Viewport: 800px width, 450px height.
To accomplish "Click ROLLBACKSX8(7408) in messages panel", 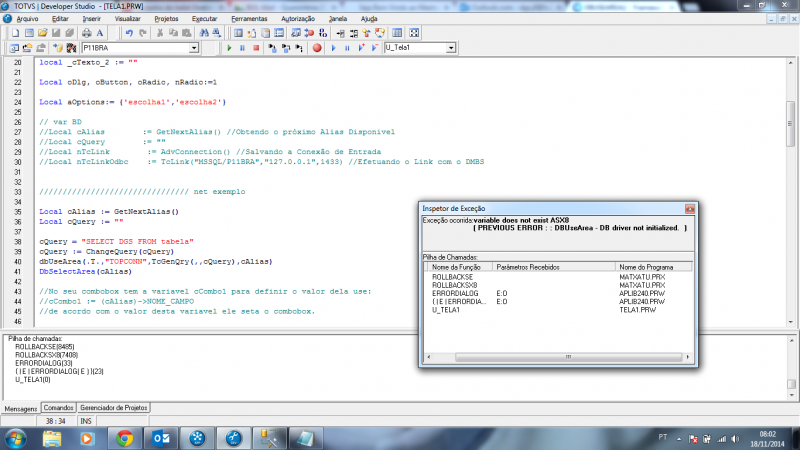I will [x=46, y=355].
